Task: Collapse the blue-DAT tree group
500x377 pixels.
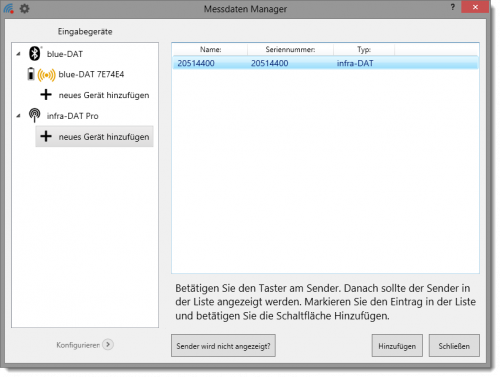Action: [x=19, y=54]
